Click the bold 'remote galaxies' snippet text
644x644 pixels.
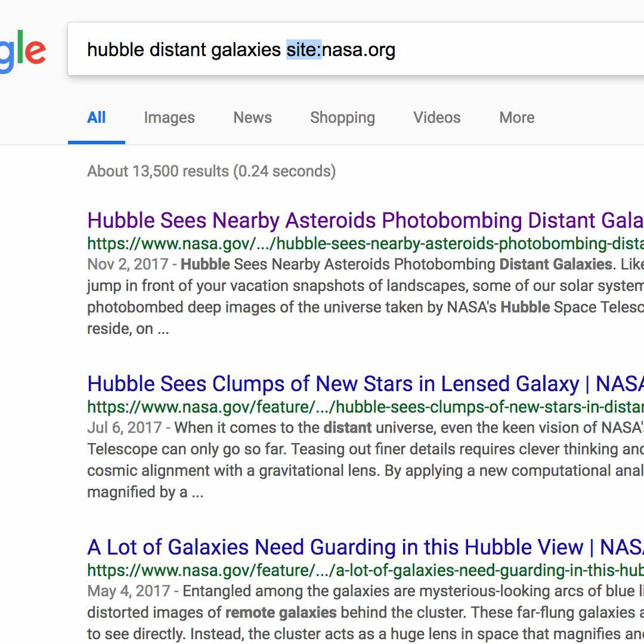click(x=281, y=612)
